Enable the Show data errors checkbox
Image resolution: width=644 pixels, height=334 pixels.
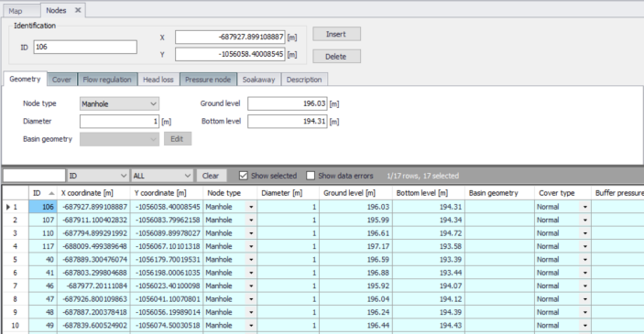point(311,176)
